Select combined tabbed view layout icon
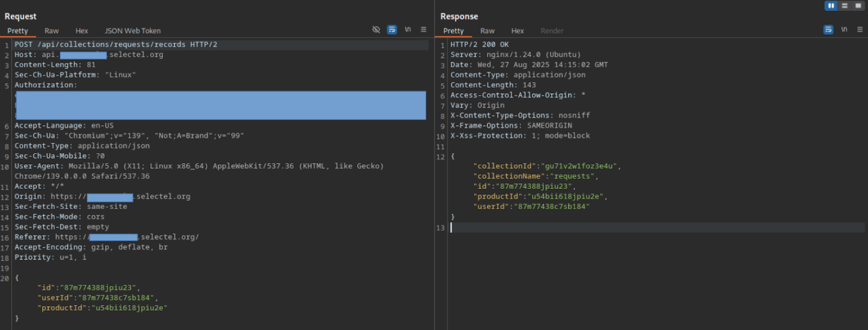Viewport: 868px width, 330px height. pos(858,6)
